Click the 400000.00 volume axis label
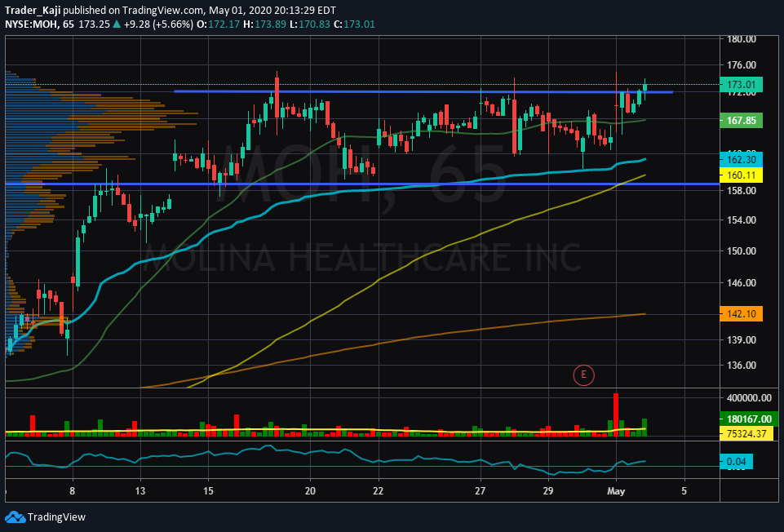784x532 pixels. point(748,398)
